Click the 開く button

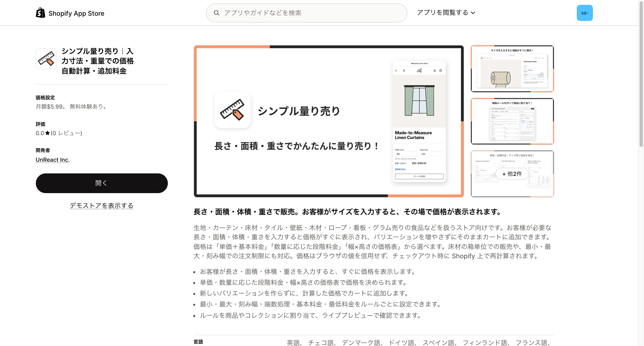[x=102, y=183]
